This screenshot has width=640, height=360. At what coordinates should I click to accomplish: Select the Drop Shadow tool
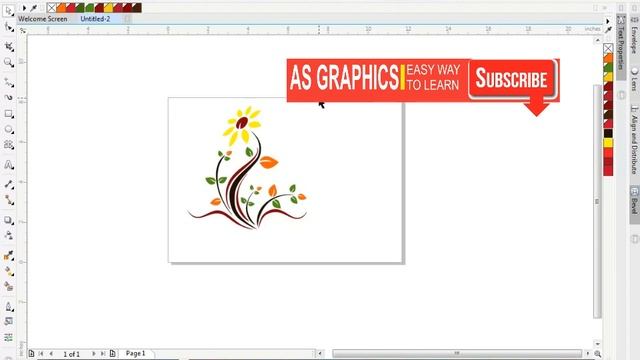[x=9, y=220]
